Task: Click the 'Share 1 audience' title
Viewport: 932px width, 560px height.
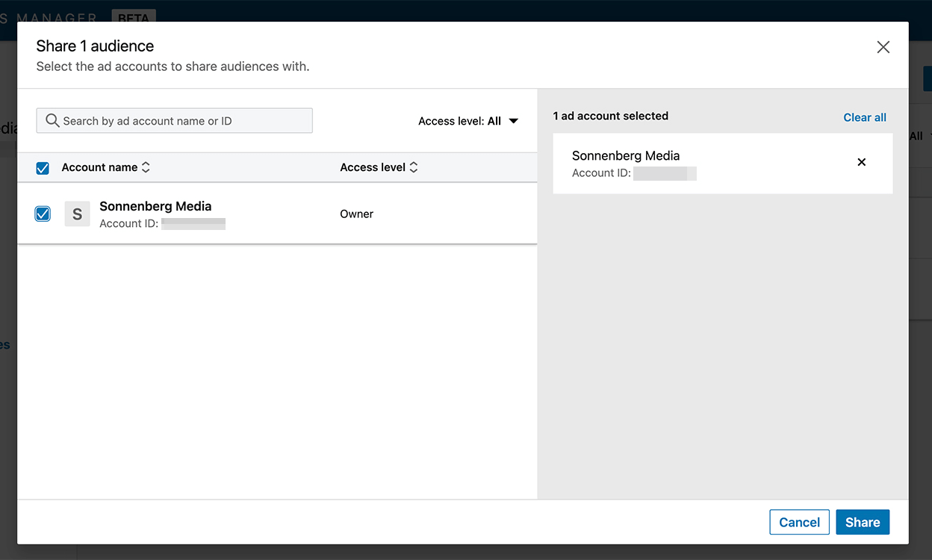Action: [x=95, y=46]
